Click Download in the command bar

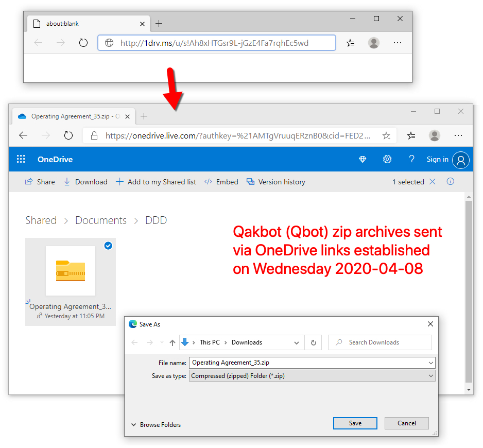pyautogui.click(x=85, y=182)
